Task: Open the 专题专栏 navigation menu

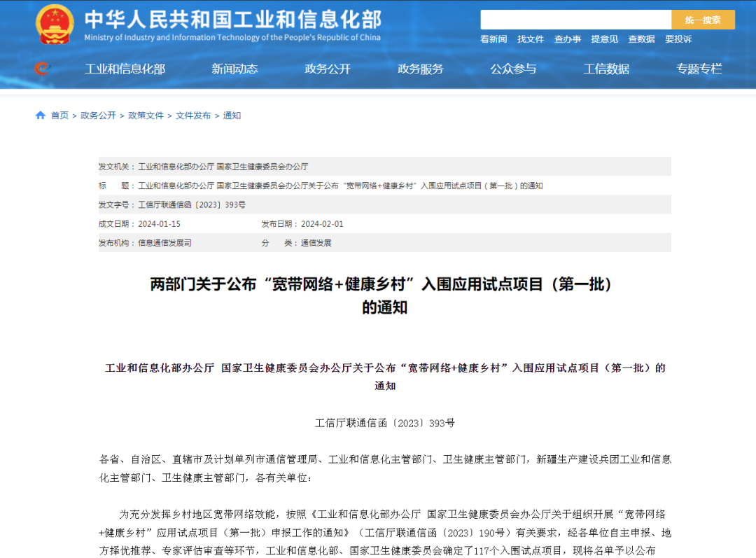Action: coord(699,69)
